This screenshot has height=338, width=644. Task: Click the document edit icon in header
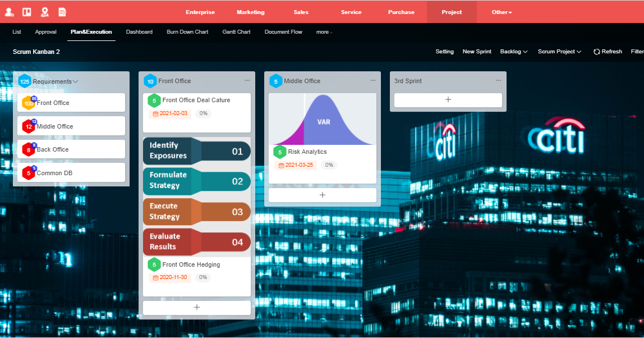pos(62,12)
